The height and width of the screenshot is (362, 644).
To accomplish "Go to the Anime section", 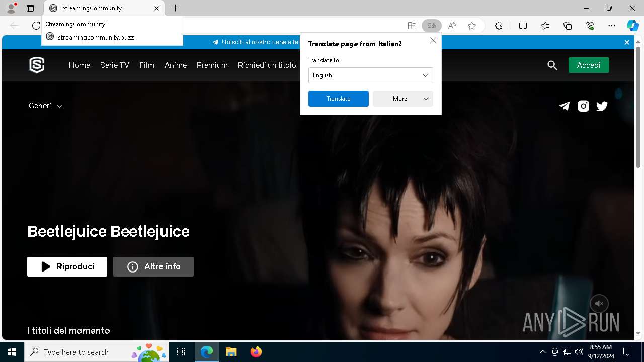I will pyautogui.click(x=176, y=65).
